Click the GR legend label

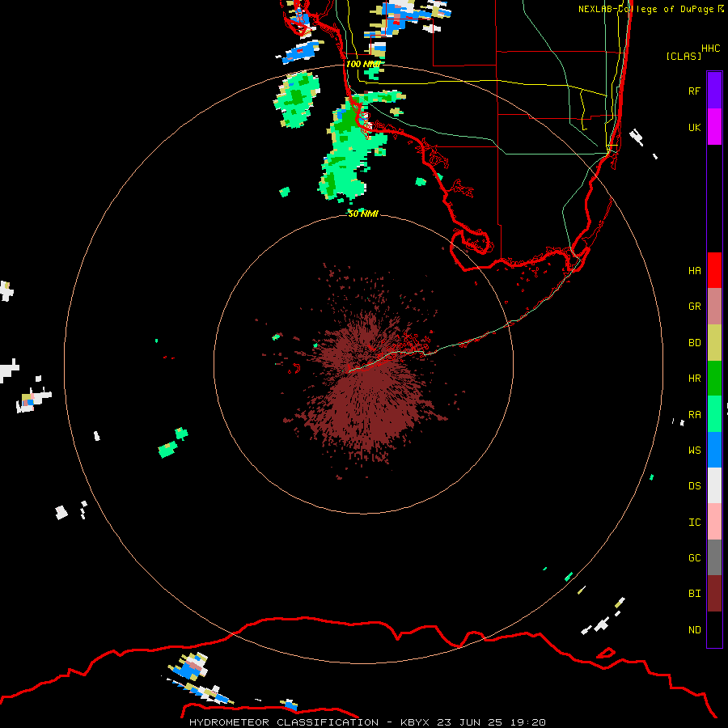[694, 306]
